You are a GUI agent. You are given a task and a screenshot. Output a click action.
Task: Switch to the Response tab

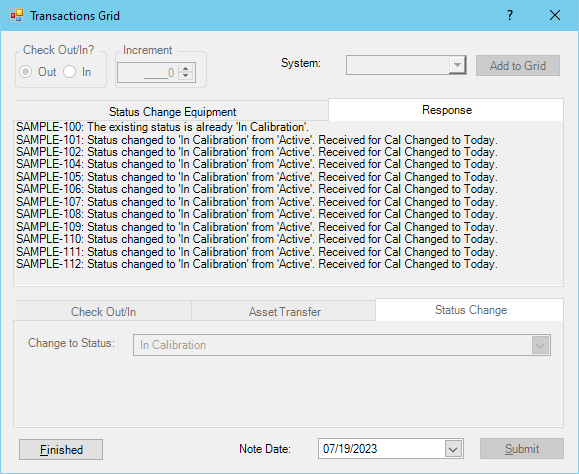tap(446, 110)
